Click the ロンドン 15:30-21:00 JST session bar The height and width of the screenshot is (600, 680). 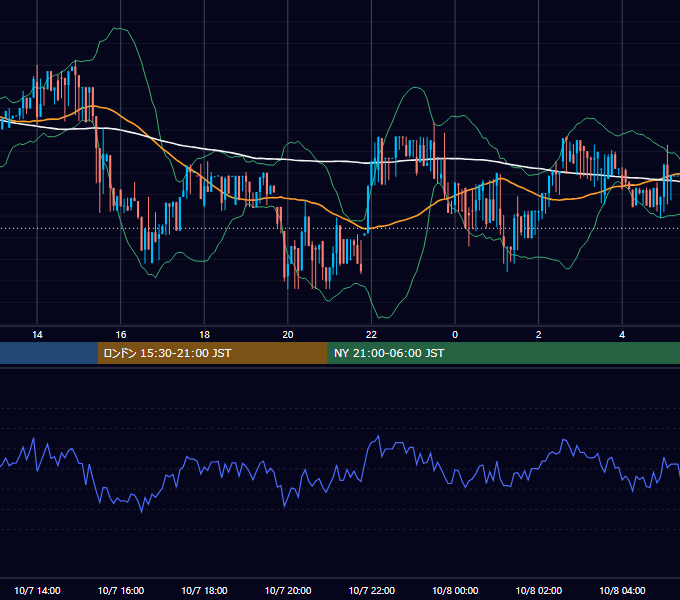212,353
